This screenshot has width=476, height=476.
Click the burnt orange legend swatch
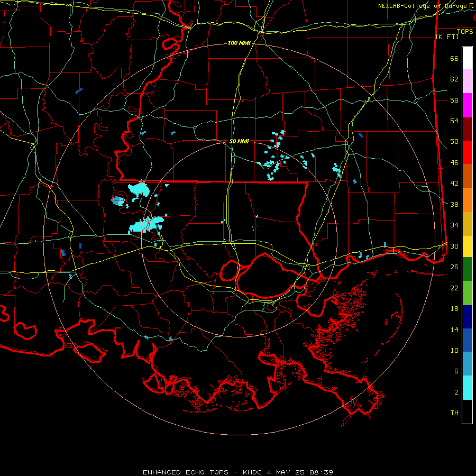[x=467, y=176]
